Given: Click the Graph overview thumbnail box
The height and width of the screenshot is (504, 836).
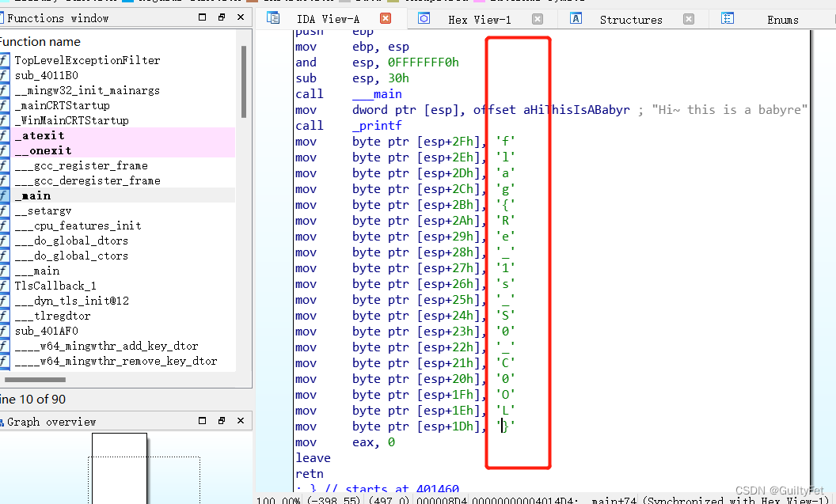Looking at the screenshot, I should 119,467.
